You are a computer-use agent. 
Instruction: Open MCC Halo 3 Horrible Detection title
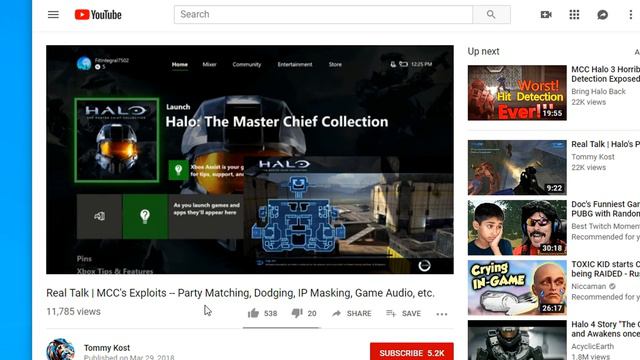click(606, 74)
